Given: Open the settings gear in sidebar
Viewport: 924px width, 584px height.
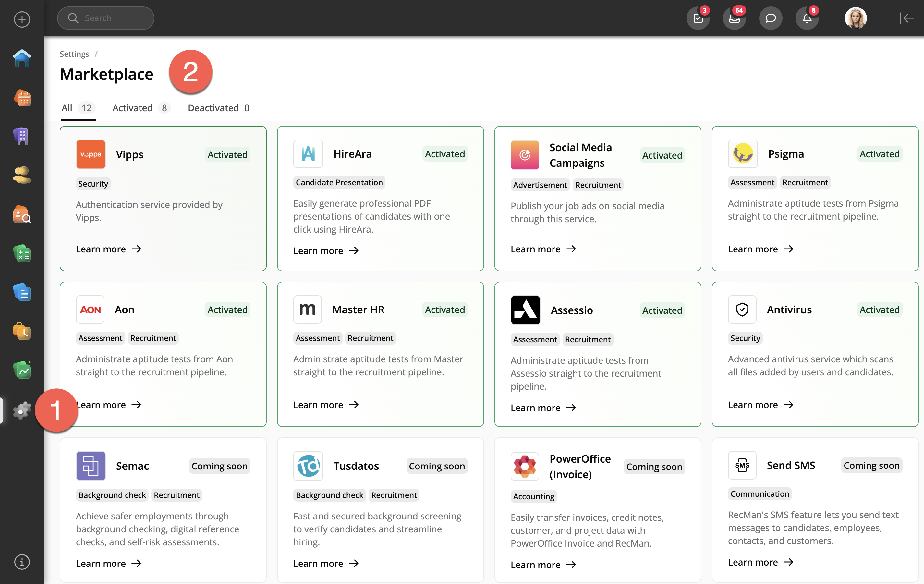Looking at the screenshot, I should click(22, 410).
